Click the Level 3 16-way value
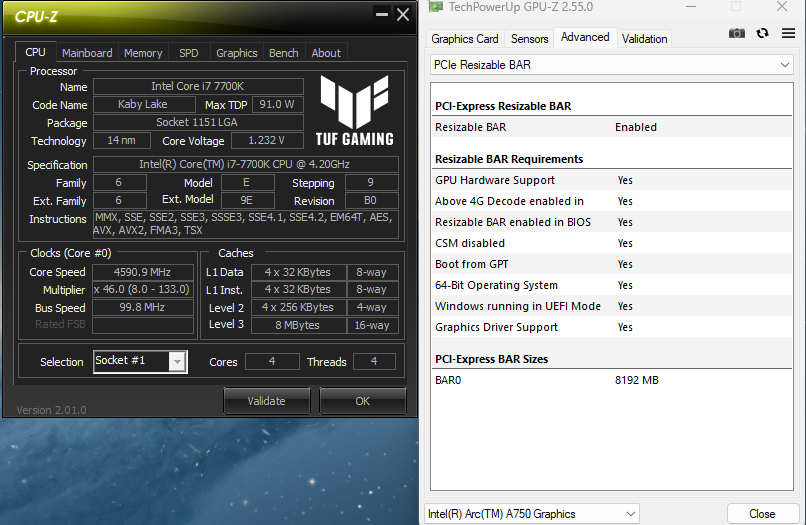The height and width of the screenshot is (525, 806). click(372, 325)
